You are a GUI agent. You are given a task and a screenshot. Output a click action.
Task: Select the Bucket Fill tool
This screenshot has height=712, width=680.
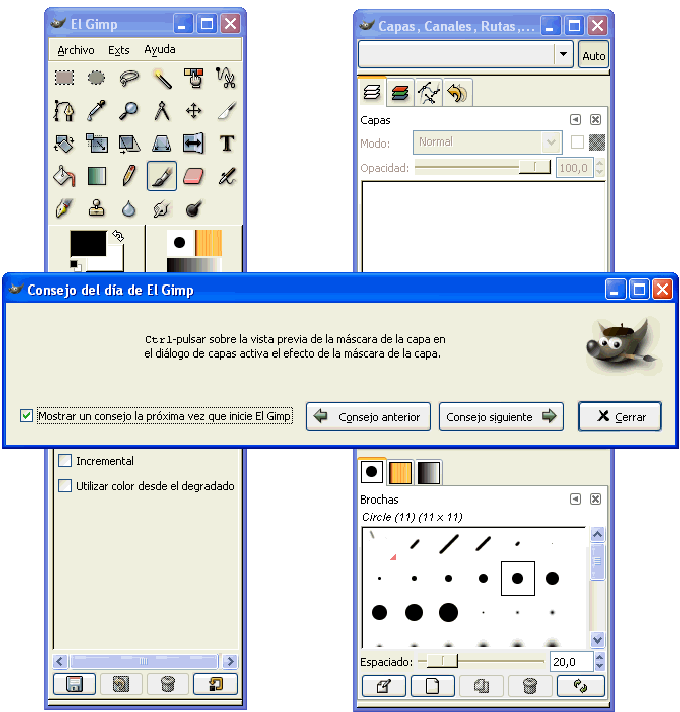point(64,176)
